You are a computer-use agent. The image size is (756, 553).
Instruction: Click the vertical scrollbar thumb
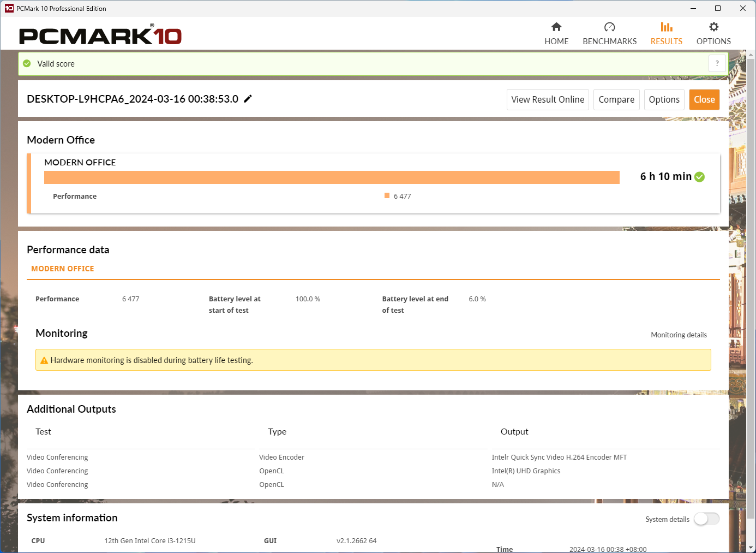pyautogui.click(x=751, y=288)
